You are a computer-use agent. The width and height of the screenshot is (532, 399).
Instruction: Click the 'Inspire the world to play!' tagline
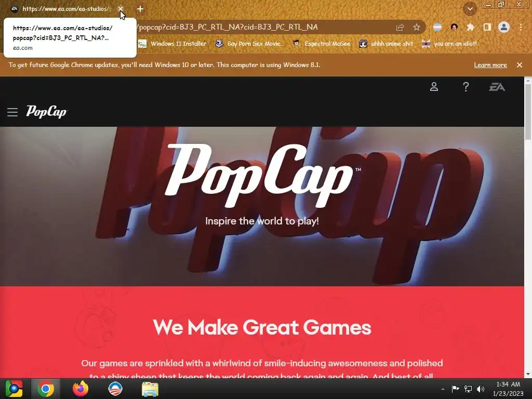click(262, 221)
